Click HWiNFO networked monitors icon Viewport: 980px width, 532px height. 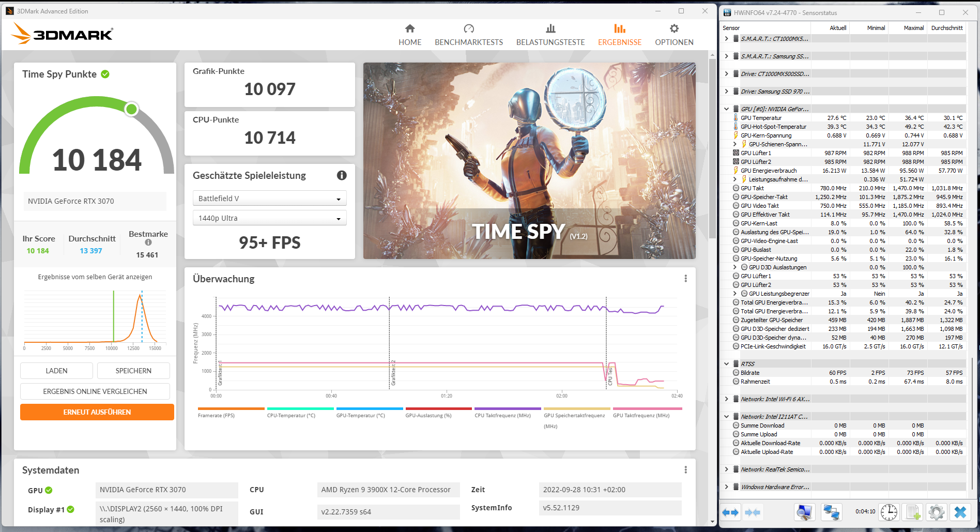tap(831, 512)
